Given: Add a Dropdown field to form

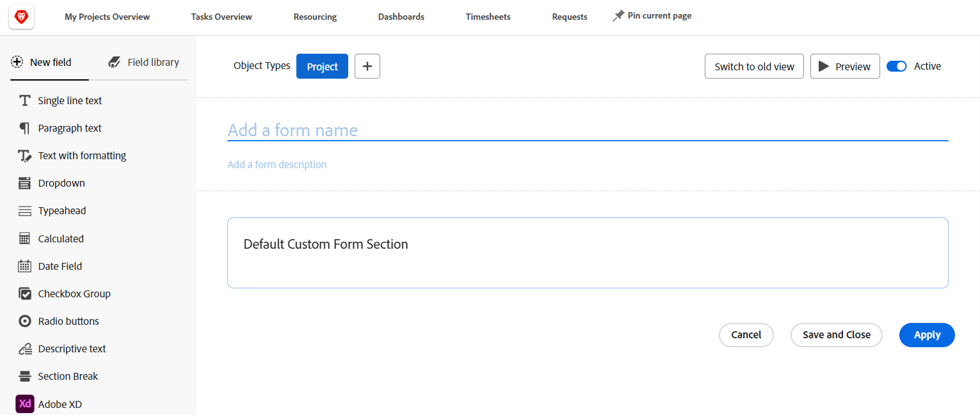Looking at the screenshot, I should [x=61, y=183].
